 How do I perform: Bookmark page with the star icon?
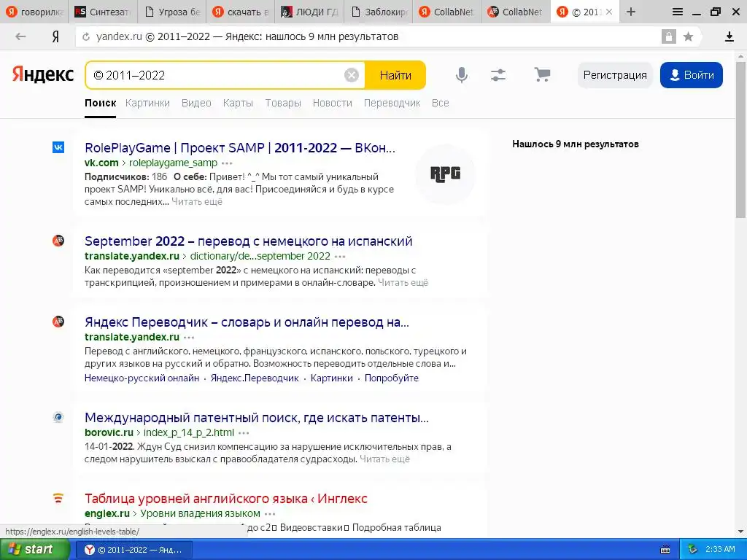pos(688,36)
